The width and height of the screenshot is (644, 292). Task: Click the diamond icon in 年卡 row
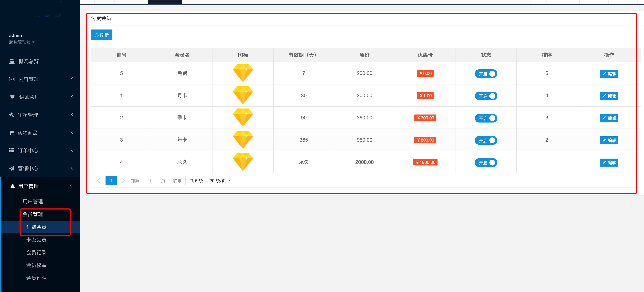(x=243, y=140)
